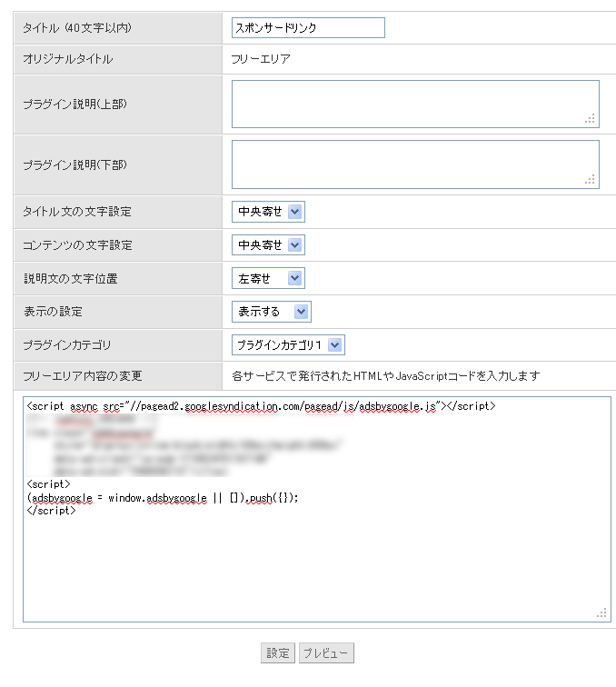
Task: Click the タイトル文の文字設定 label
Action: (77, 212)
